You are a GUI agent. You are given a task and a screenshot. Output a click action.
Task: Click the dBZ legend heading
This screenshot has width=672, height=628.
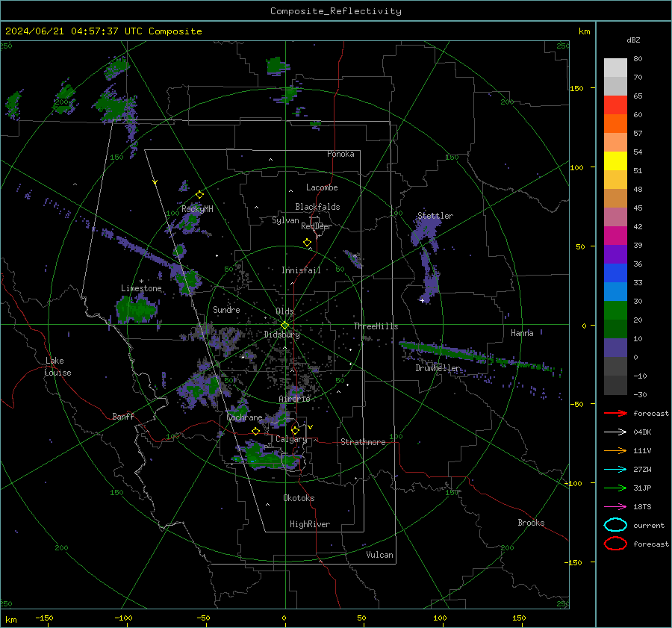pyautogui.click(x=633, y=40)
